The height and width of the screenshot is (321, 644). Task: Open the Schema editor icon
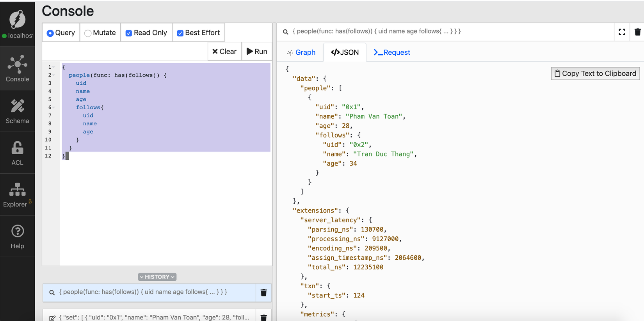click(x=17, y=111)
